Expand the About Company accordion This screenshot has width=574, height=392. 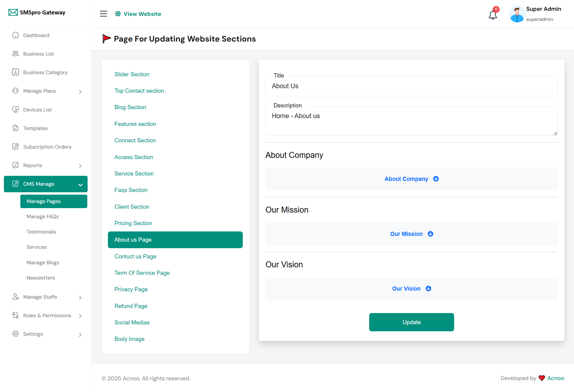tap(411, 179)
